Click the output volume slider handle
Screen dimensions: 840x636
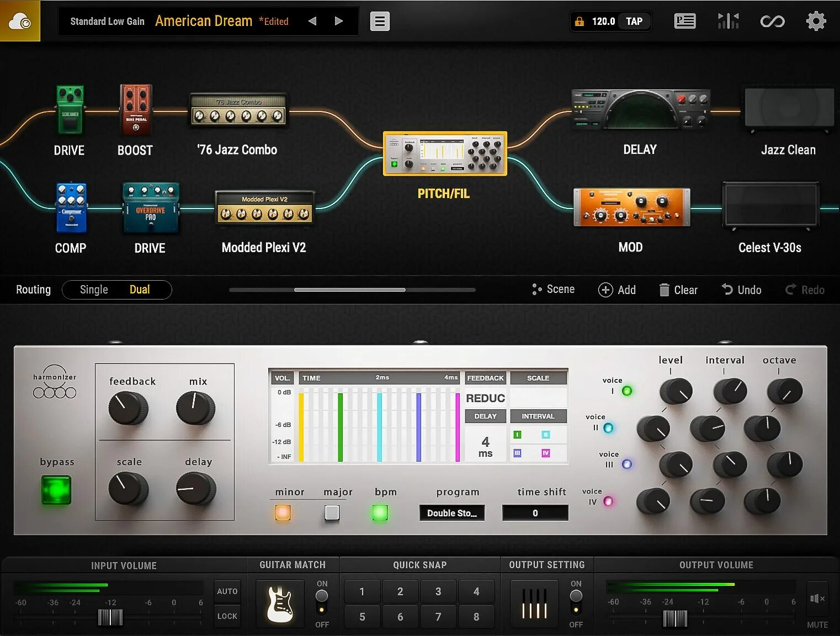(675, 618)
